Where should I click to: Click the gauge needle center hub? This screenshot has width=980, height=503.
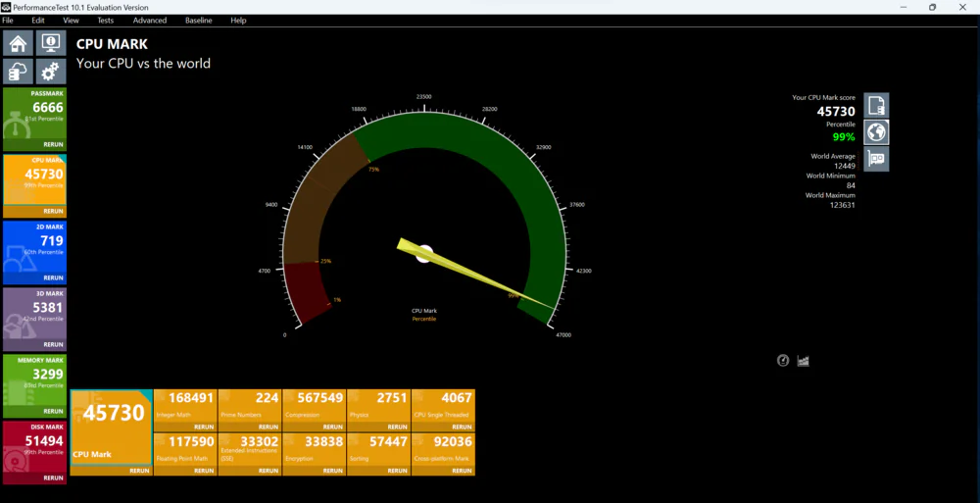coord(424,253)
